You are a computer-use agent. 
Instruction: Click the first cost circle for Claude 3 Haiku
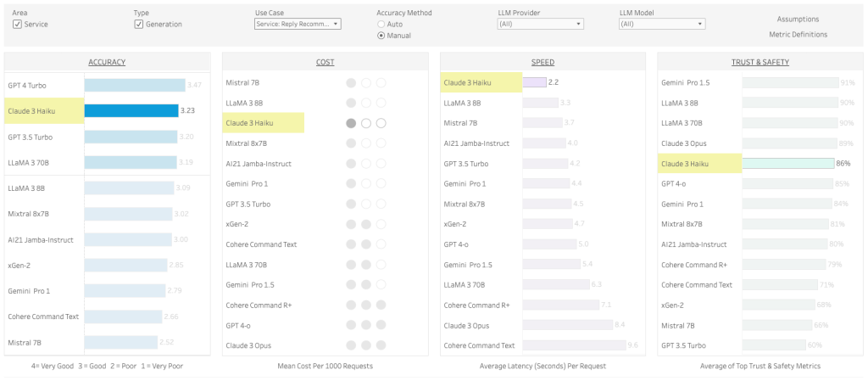pos(351,123)
